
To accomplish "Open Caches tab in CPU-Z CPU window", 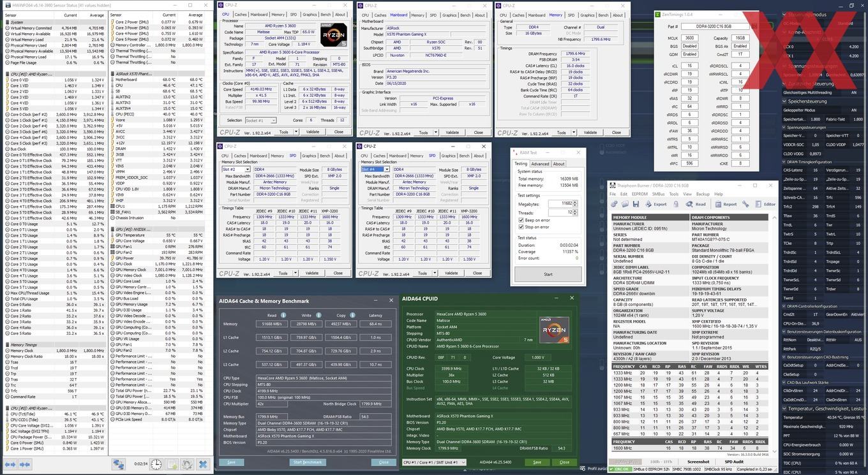I will (x=241, y=14).
